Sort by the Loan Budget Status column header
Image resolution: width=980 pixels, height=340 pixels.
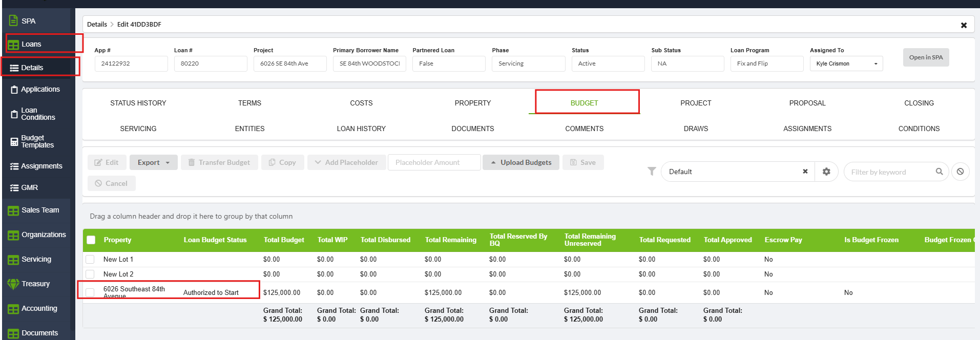pyautogui.click(x=215, y=240)
